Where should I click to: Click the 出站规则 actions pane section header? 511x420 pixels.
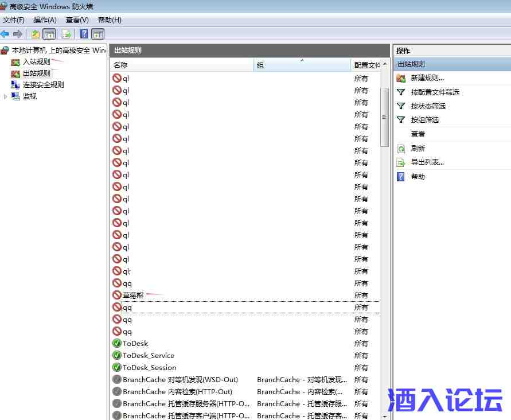click(452, 64)
